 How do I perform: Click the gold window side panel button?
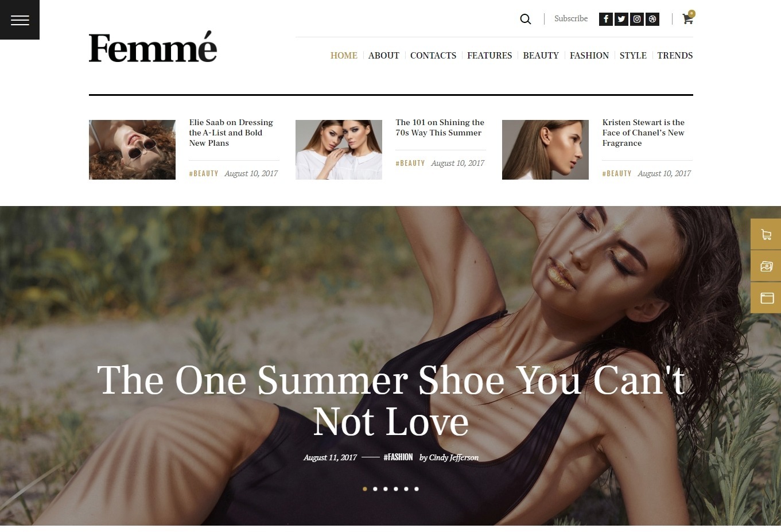point(766,297)
